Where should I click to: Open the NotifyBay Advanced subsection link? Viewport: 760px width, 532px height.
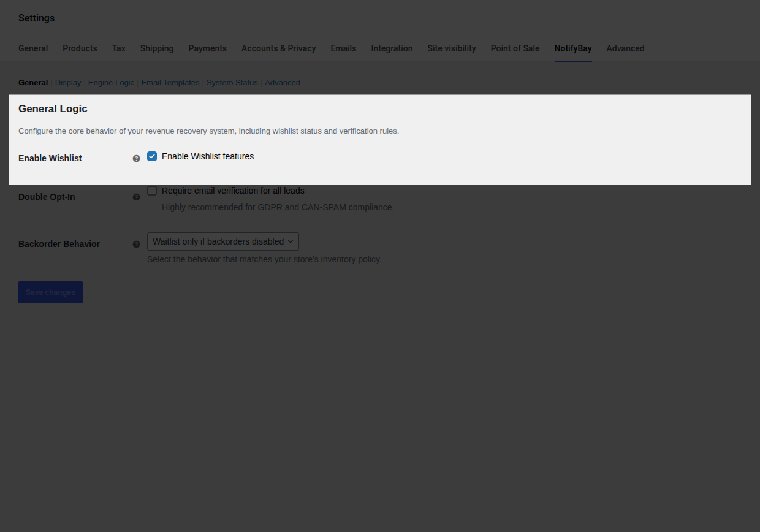point(283,83)
